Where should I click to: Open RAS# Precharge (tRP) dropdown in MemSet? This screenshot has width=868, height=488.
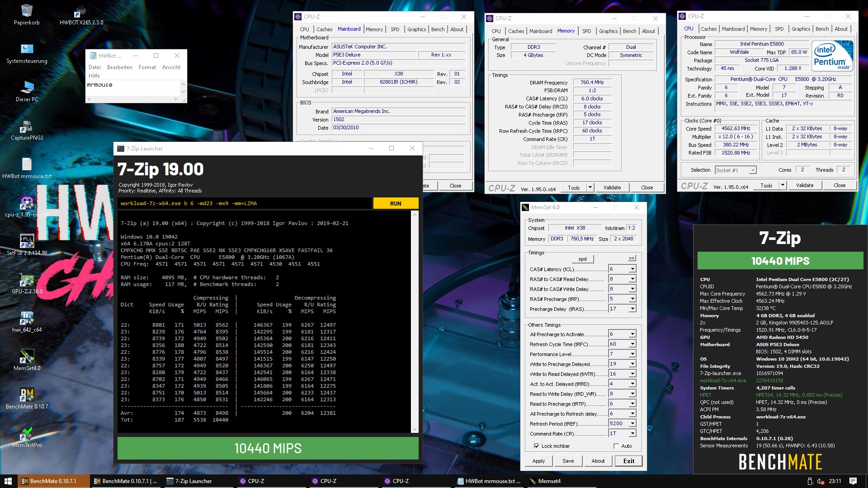[632, 299]
